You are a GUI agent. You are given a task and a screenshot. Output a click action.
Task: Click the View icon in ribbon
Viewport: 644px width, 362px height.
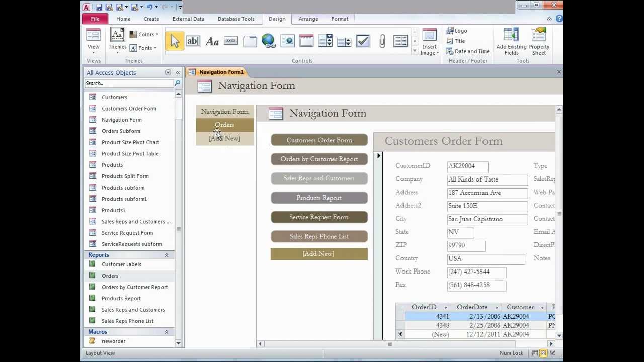[x=93, y=40]
